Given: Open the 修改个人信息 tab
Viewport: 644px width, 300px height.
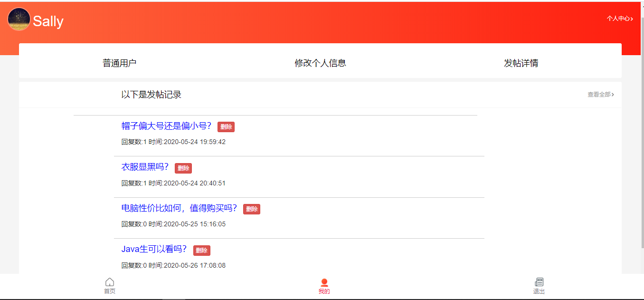Looking at the screenshot, I should click(320, 63).
